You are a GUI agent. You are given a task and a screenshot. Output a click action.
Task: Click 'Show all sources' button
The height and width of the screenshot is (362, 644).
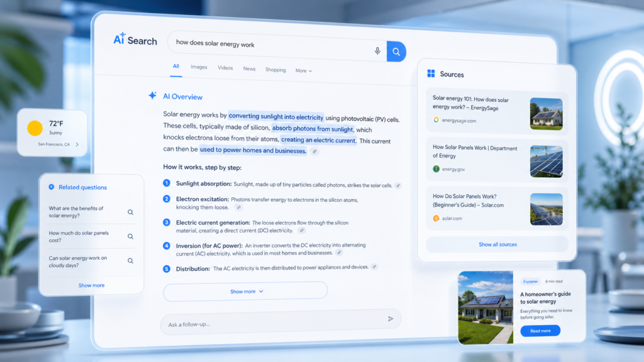(x=497, y=244)
